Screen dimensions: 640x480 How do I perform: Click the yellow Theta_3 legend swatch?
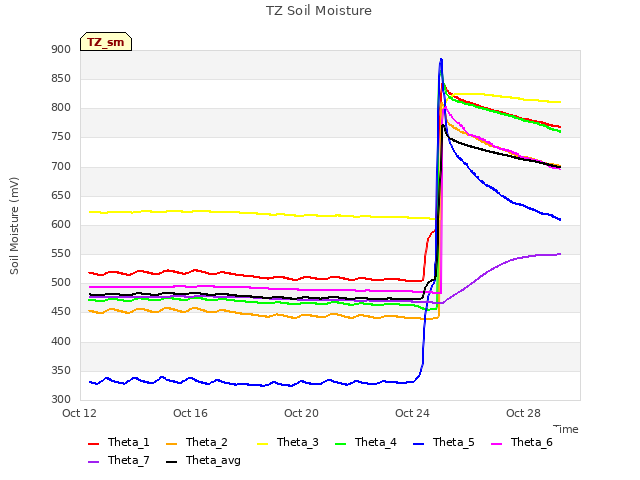coord(262,444)
